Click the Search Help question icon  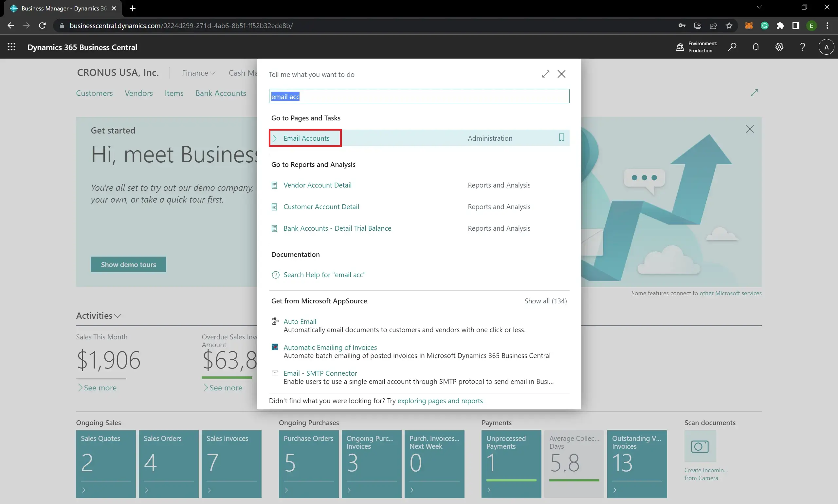276,275
